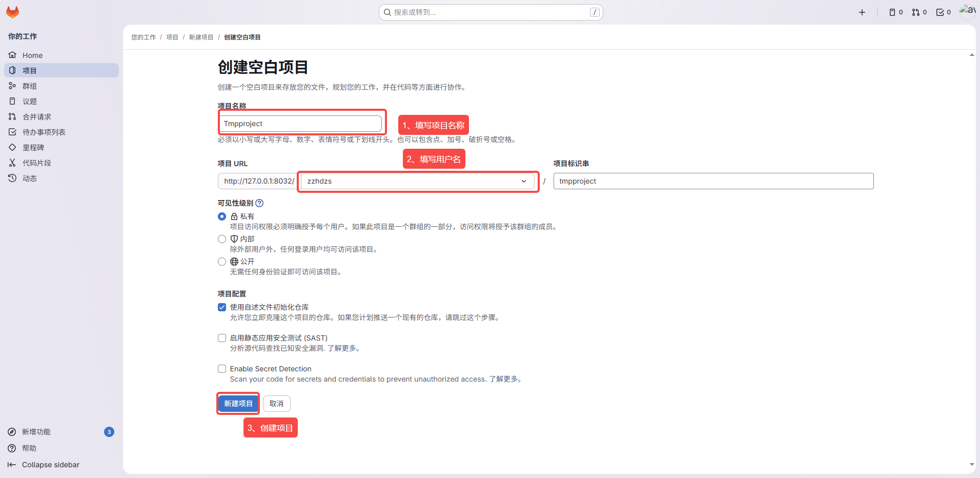
Task: Uncheck the initialize repository with README checkbox
Action: [x=222, y=307]
